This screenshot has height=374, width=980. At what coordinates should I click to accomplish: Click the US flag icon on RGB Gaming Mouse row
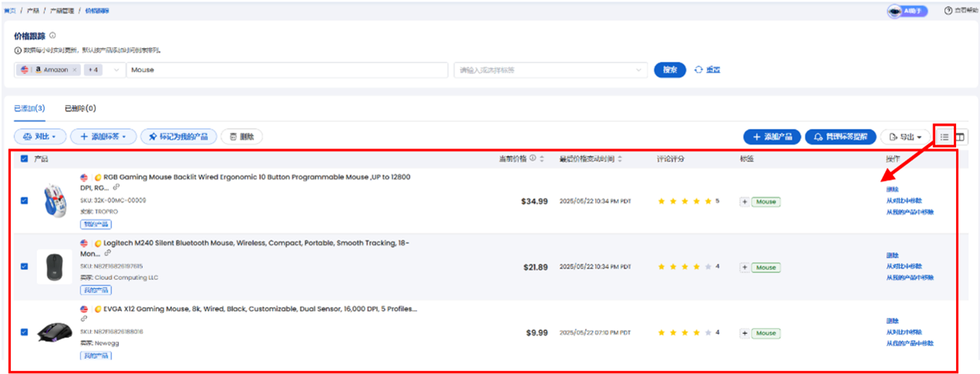pyautogui.click(x=84, y=177)
